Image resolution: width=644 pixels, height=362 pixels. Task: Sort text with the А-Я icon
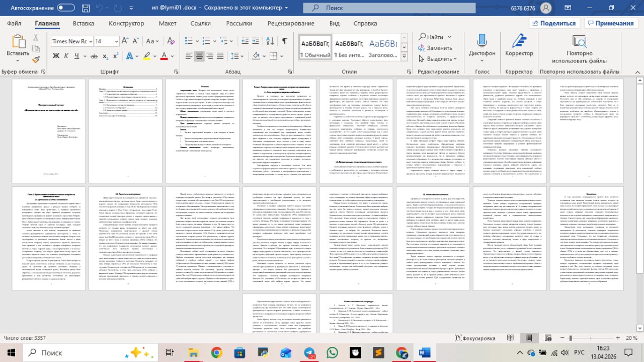coord(270,41)
